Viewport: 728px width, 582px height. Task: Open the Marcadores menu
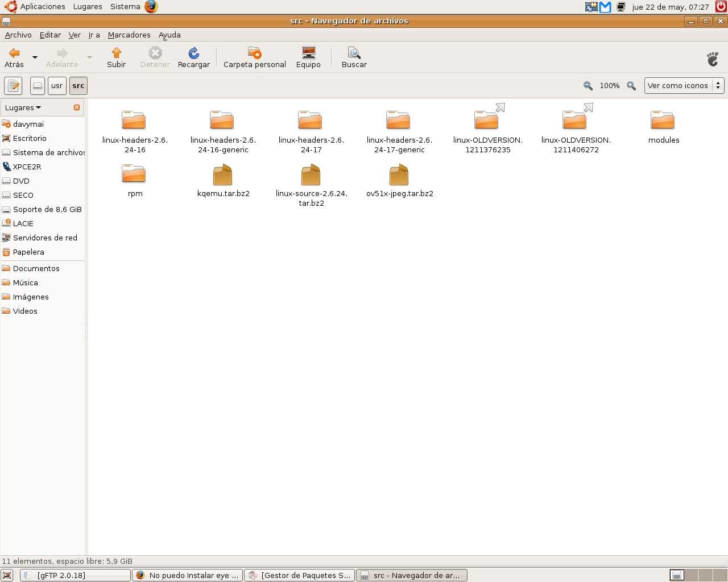click(x=129, y=35)
